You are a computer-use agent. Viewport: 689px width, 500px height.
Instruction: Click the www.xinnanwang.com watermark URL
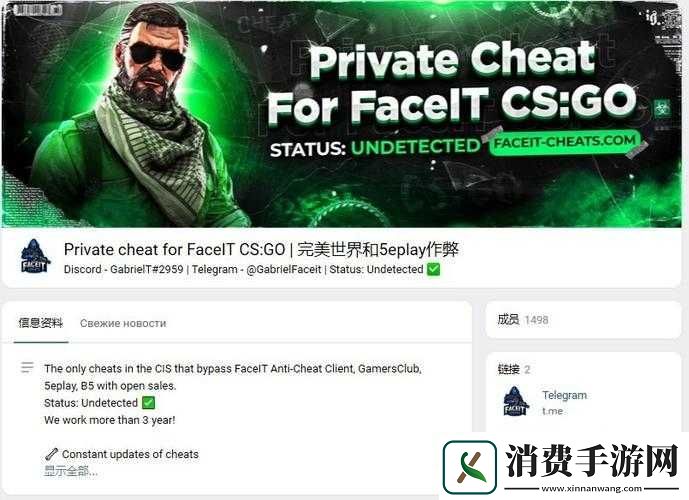[x=591, y=489]
